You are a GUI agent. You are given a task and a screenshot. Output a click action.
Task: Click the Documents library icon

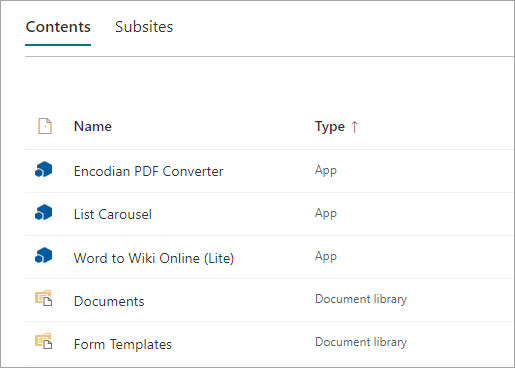coord(44,298)
